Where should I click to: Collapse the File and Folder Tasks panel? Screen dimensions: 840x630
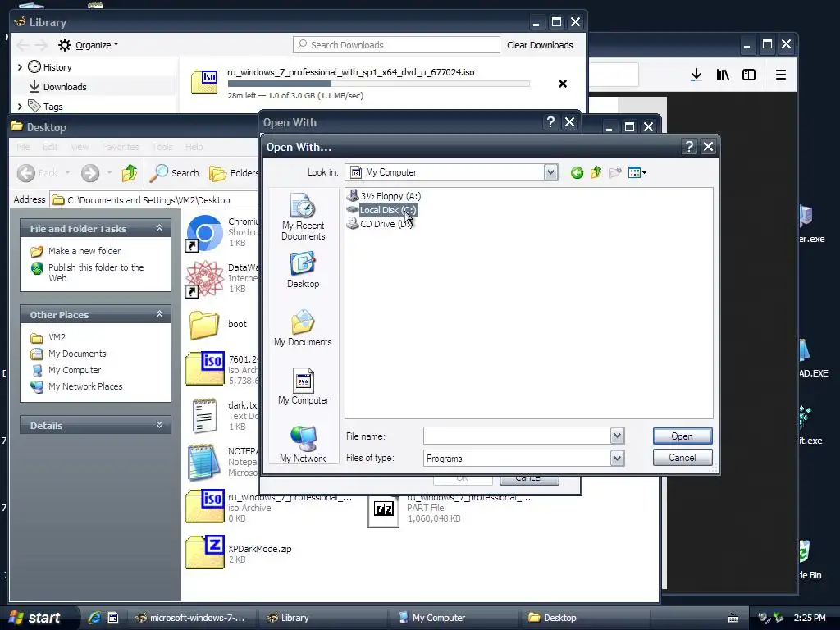tap(159, 228)
